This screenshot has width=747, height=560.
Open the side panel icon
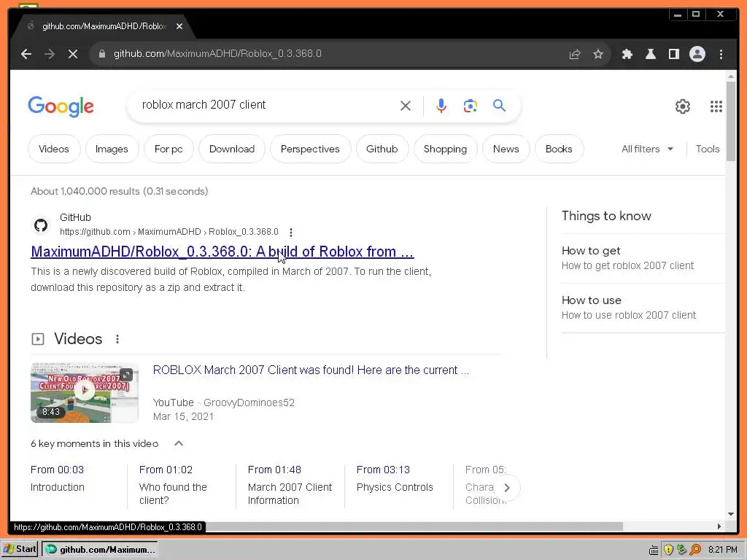pyautogui.click(x=673, y=54)
